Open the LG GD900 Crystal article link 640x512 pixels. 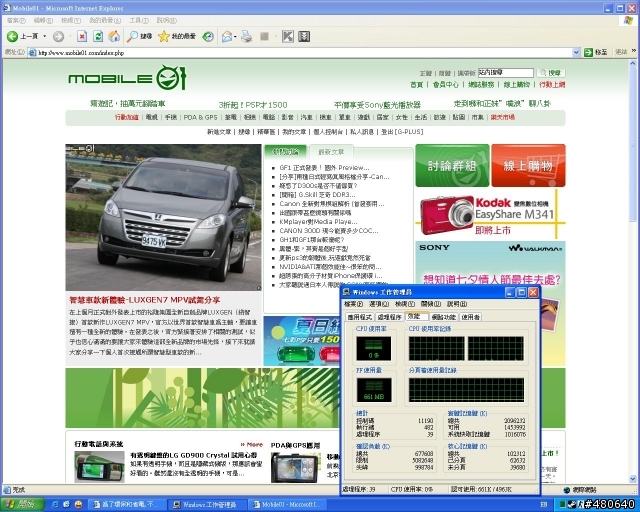(x=194, y=455)
